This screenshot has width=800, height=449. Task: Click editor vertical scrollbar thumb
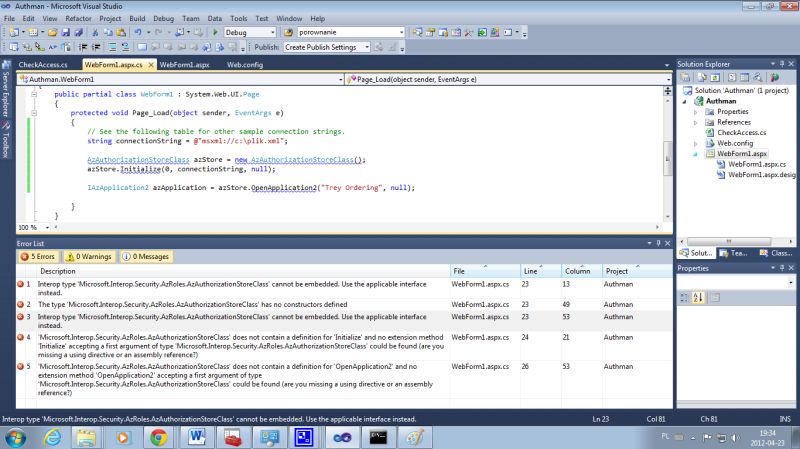click(667, 159)
